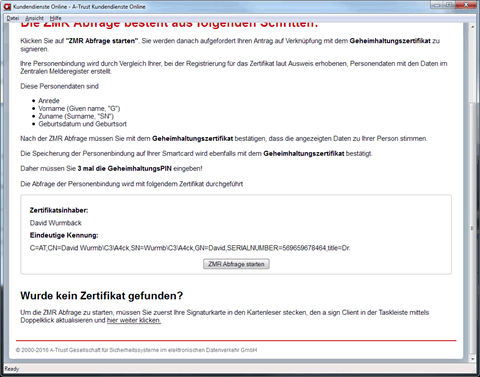
Task: Click the 'Anrede' list item
Action: click(49, 101)
